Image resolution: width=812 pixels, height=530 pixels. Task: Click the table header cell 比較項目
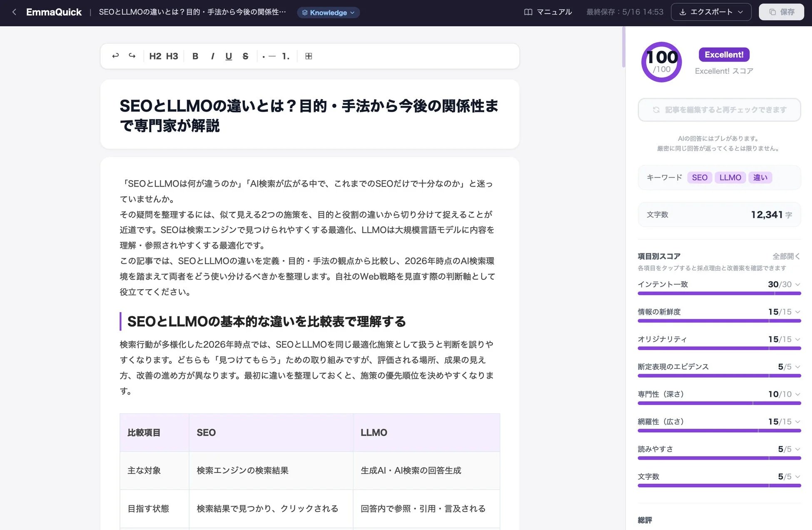click(x=154, y=432)
